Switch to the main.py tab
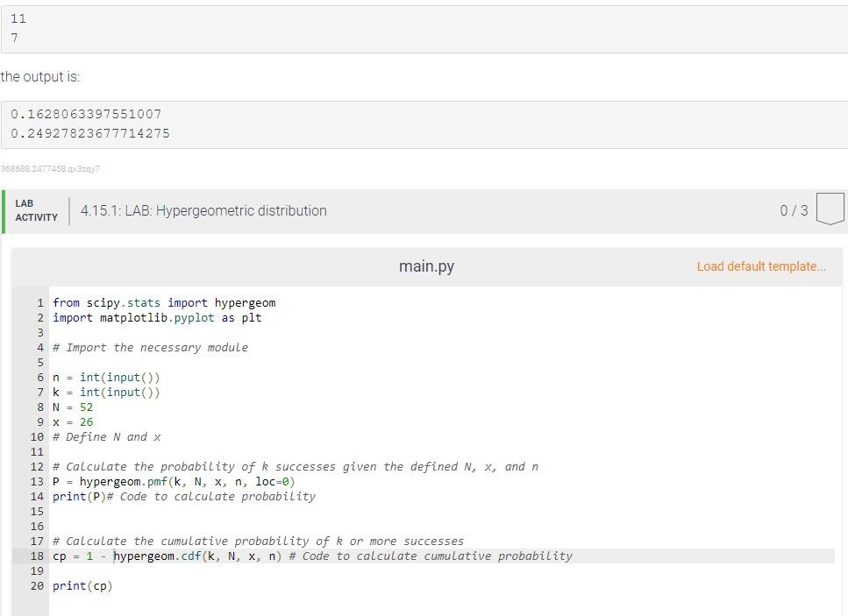 click(x=426, y=266)
